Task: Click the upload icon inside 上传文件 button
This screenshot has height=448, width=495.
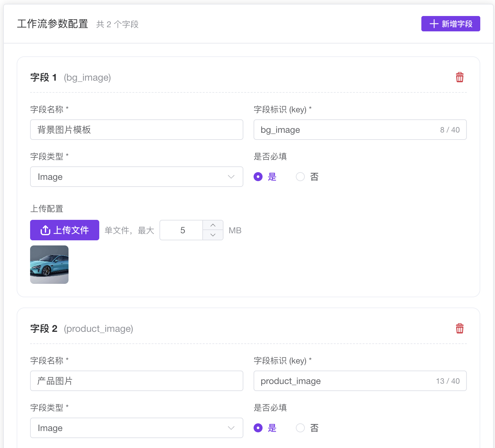Action: click(x=45, y=230)
